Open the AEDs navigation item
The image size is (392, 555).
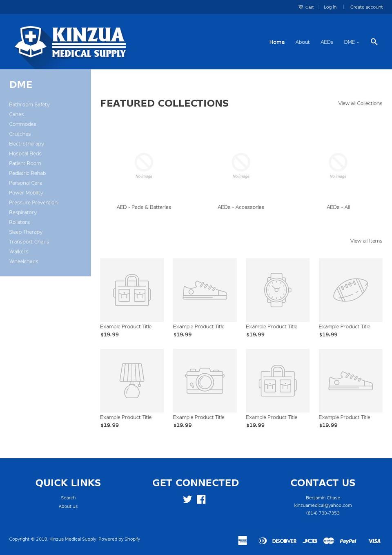tap(327, 42)
